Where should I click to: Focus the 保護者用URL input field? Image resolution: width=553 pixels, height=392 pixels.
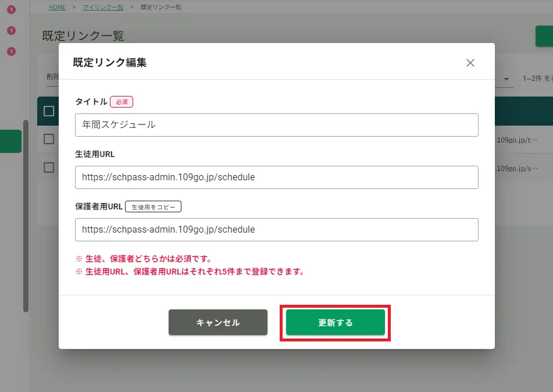coord(277,230)
